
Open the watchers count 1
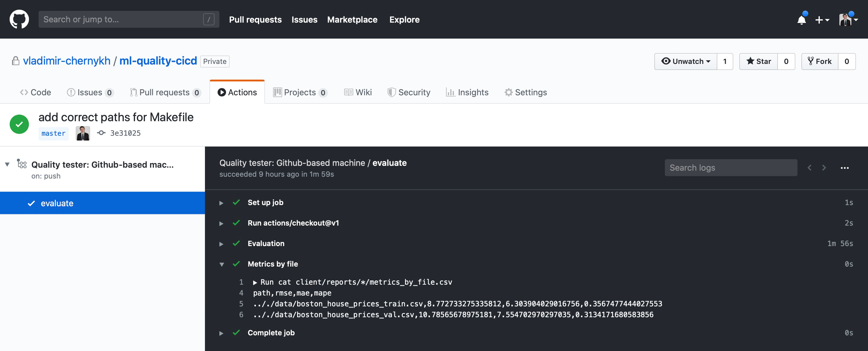(725, 62)
